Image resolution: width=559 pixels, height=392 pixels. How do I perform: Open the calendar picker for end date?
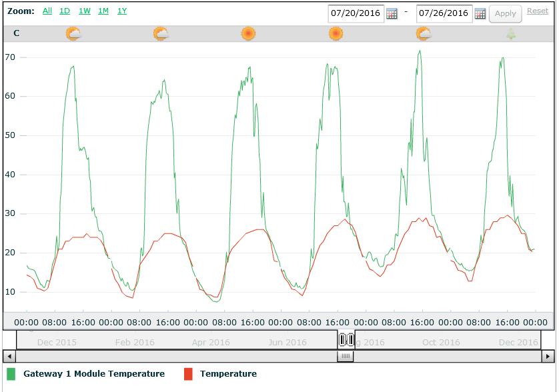480,14
